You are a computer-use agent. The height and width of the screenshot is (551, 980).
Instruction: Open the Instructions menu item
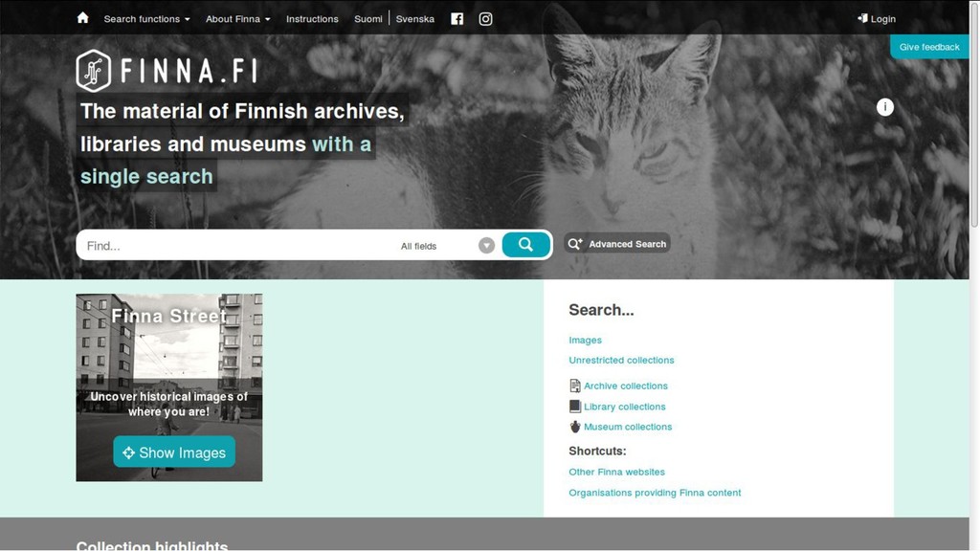click(x=312, y=19)
